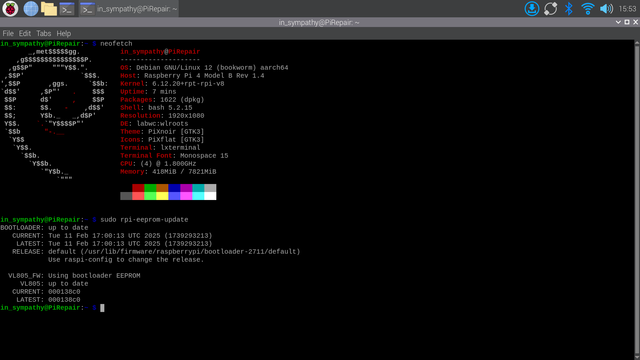The height and width of the screenshot is (360, 640).
Task: Click the terminal prompt cursor at the bottom
Action: pos(102,308)
